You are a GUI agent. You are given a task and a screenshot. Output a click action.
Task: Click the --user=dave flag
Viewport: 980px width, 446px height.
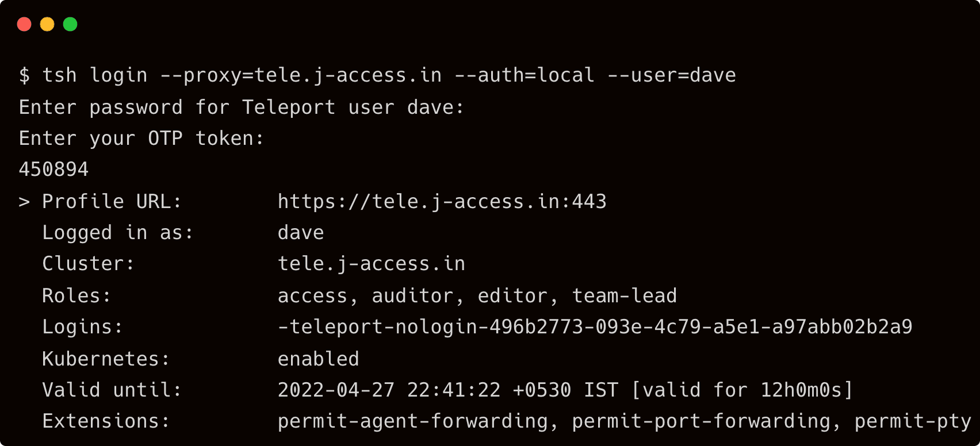(672, 75)
